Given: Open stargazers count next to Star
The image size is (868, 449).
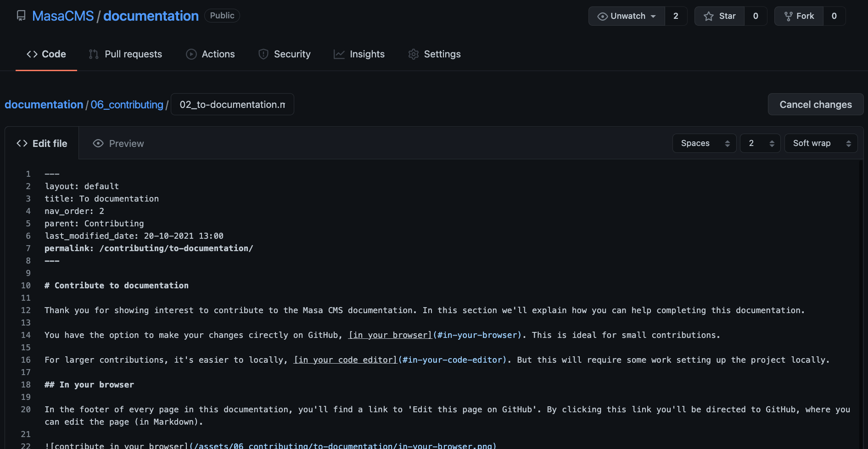Looking at the screenshot, I should (x=756, y=16).
